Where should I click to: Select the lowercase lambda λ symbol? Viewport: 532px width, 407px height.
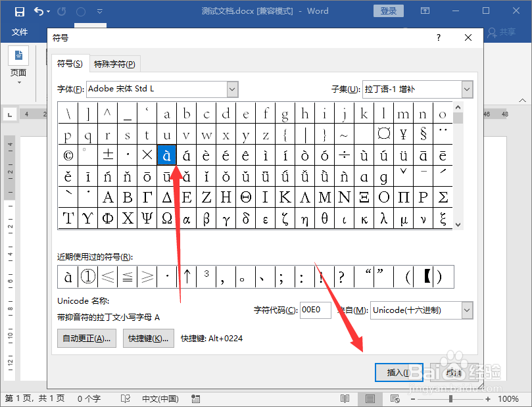coord(384,218)
